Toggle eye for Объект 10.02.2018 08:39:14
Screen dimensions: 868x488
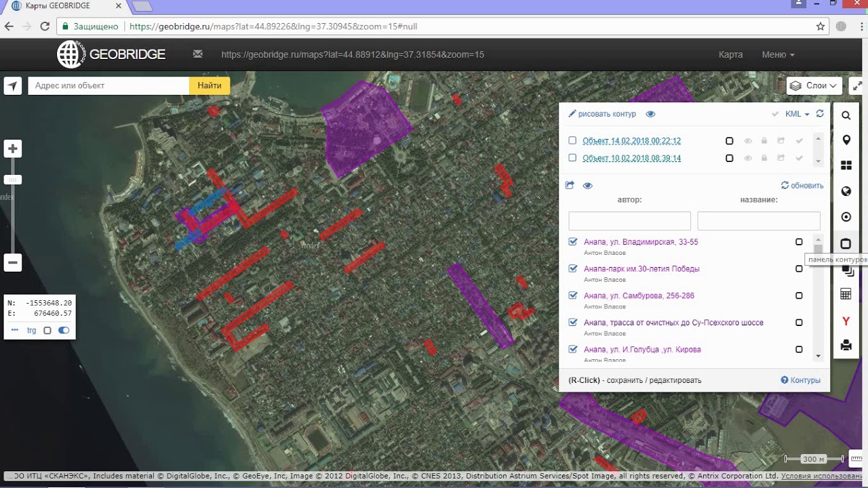748,158
